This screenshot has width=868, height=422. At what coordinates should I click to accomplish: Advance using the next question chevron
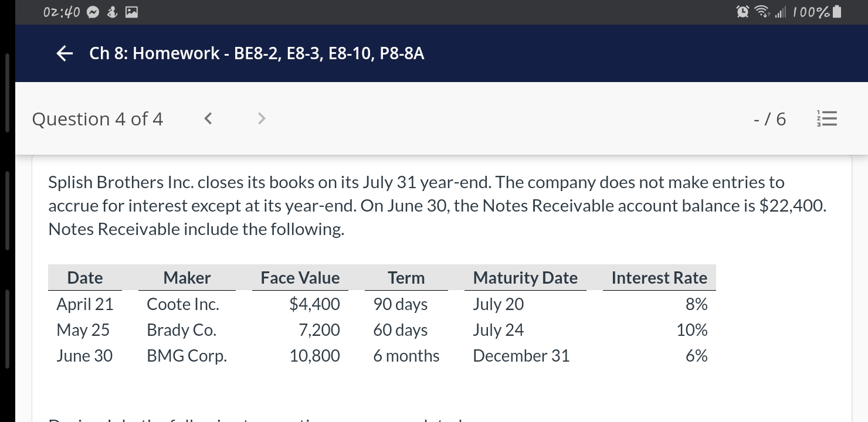tap(261, 118)
